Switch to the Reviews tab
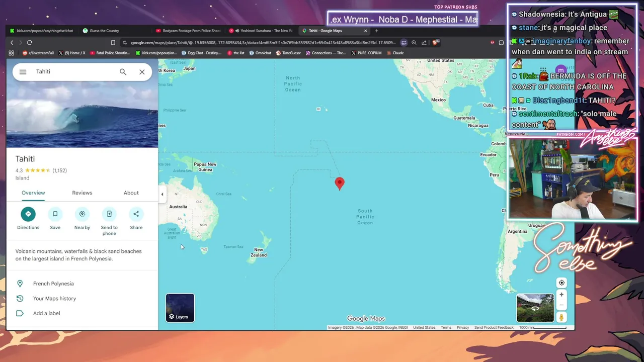 coord(82,193)
